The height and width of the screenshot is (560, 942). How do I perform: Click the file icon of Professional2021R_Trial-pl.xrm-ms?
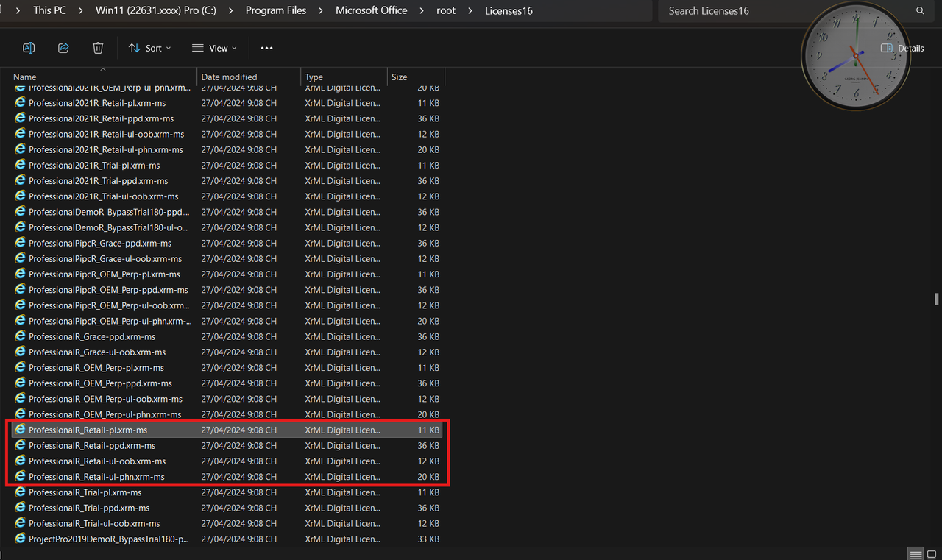[20, 165]
